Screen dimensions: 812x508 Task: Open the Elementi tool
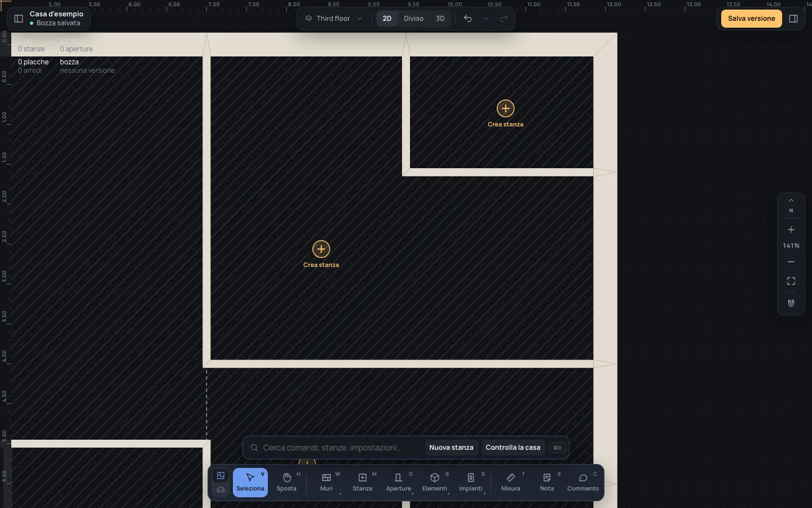(435, 483)
